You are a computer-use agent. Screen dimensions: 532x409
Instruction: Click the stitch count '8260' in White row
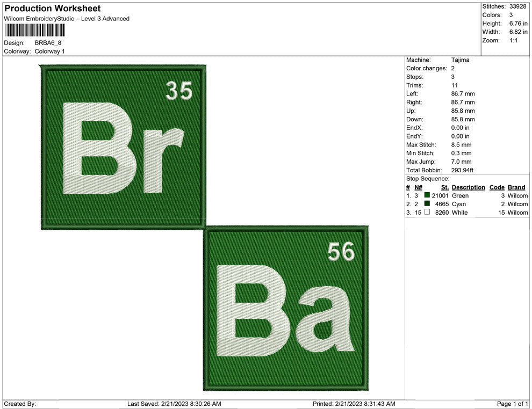(442, 213)
